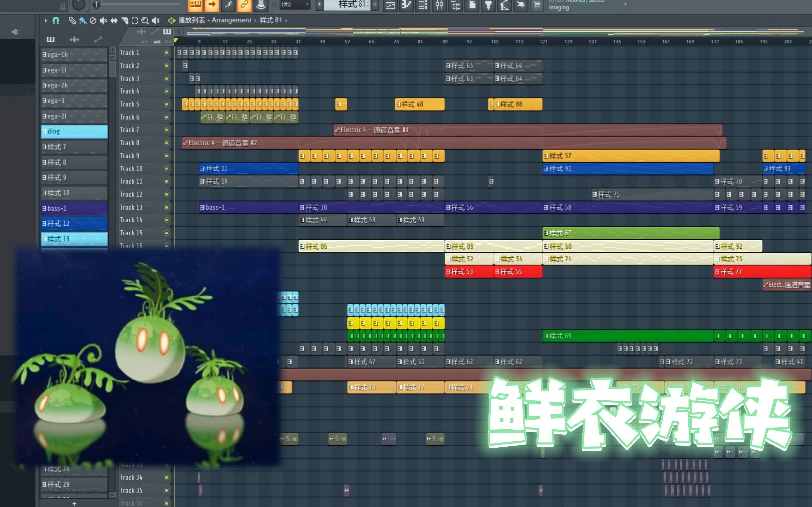Toggle the playlist snap magnet icon
This screenshot has height=507, width=812.
pos(56,20)
